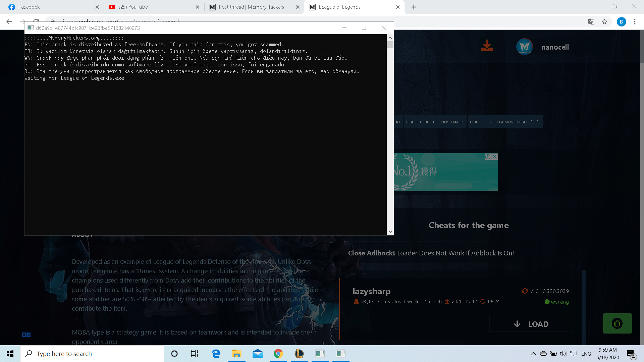Open network settings in system tray
This screenshot has width=644, height=362.
pyautogui.click(x=574, y=354)
